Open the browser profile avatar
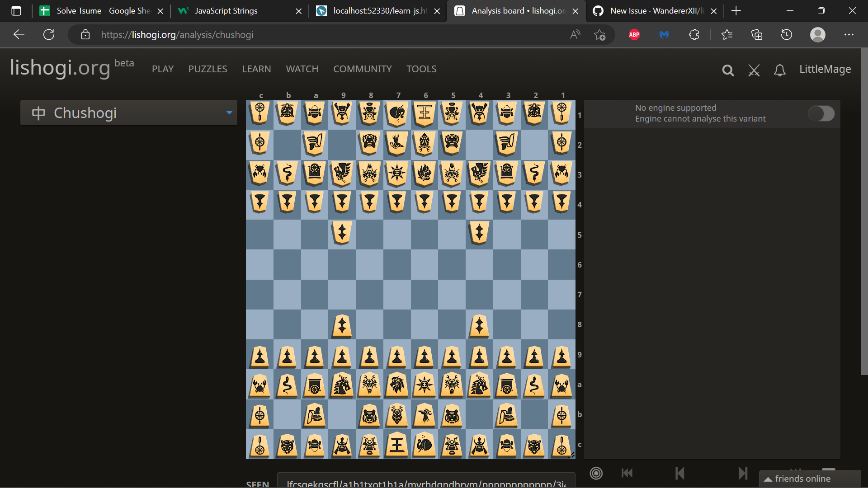The image size is (868, 488). coord(818,35)
